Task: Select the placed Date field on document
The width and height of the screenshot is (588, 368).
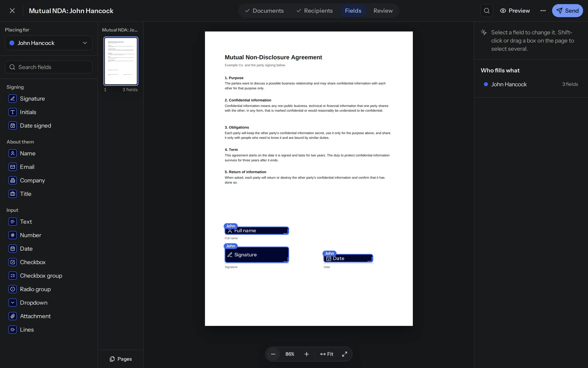Action: click(348, 258)
